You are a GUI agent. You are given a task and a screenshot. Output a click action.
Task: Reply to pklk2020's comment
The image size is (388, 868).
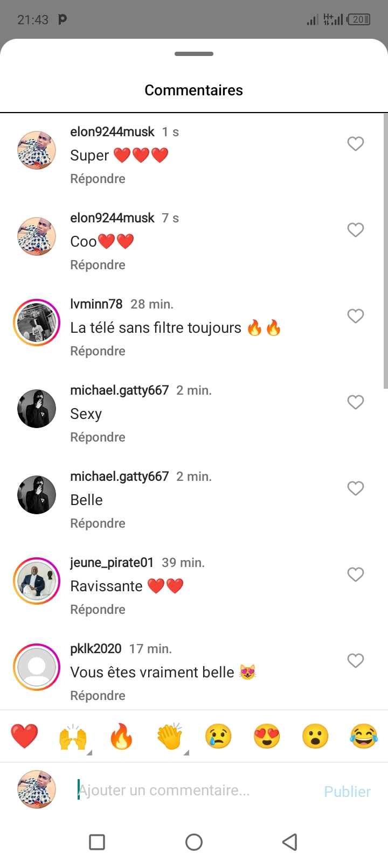coord(98,696)
